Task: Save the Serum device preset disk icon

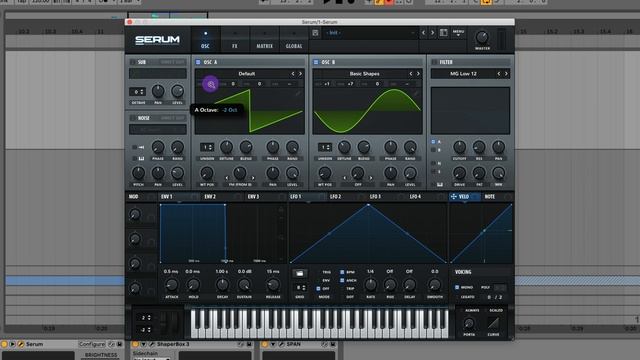Action: [120, 344]
